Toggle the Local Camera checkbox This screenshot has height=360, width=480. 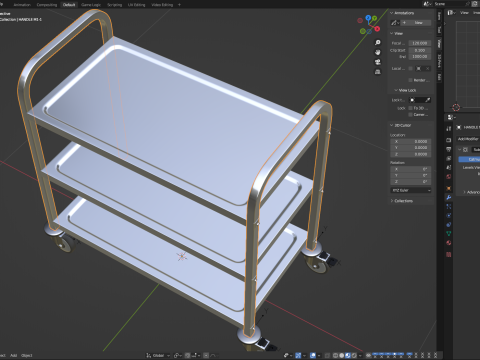(410, 68)
